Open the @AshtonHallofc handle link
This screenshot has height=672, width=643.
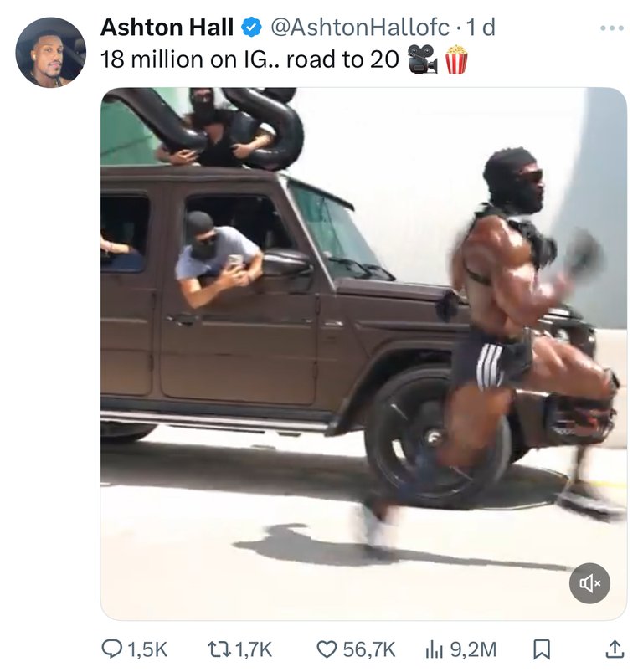[x=360, y=28]
